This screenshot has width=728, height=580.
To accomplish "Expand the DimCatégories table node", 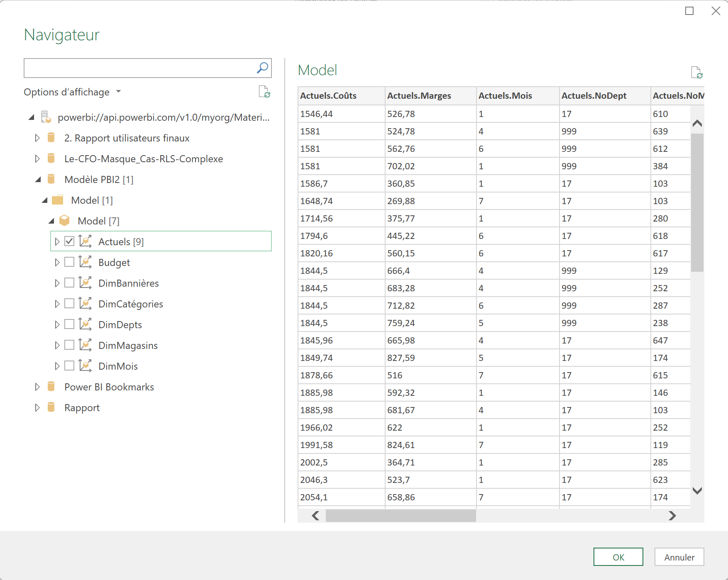I will tap(57, 304).
